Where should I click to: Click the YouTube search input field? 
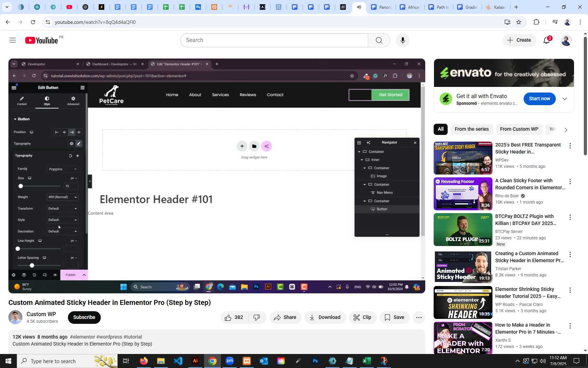click(x=274, y=40)
